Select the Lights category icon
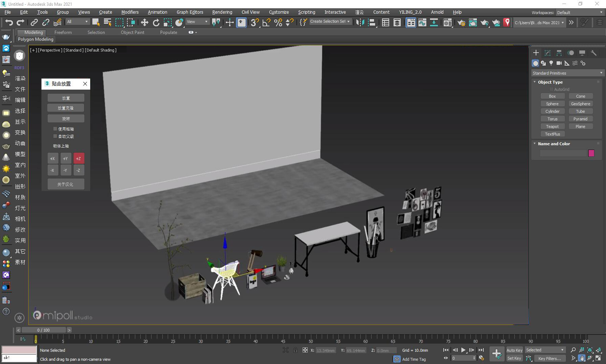606x364 pixels. pyautogui.click(x=551, y=63)
